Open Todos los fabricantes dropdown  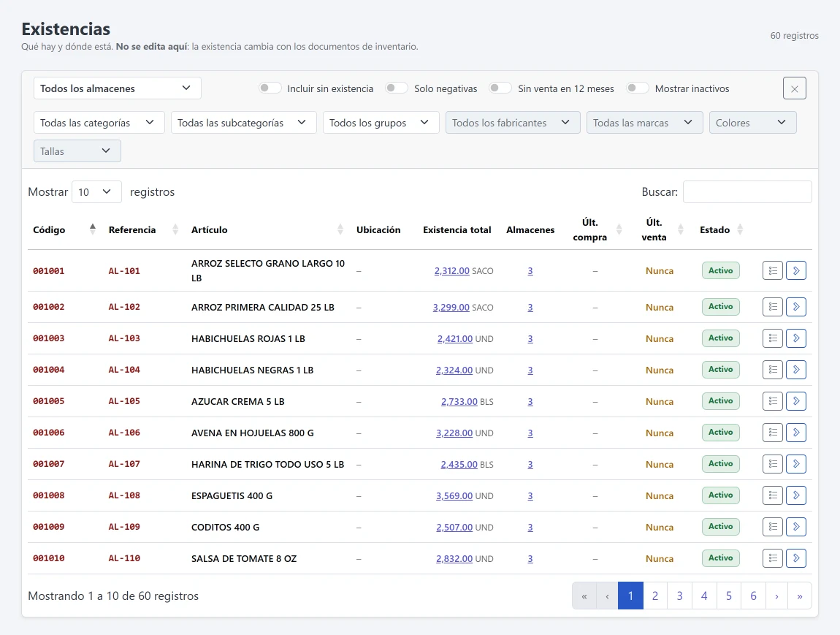tap(513, 123)
